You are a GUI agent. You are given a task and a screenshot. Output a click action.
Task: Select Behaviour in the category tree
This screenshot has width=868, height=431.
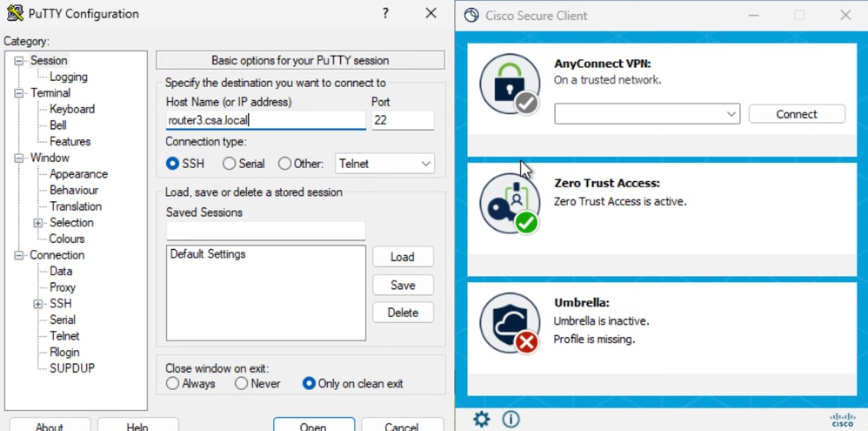coord(74,190)
